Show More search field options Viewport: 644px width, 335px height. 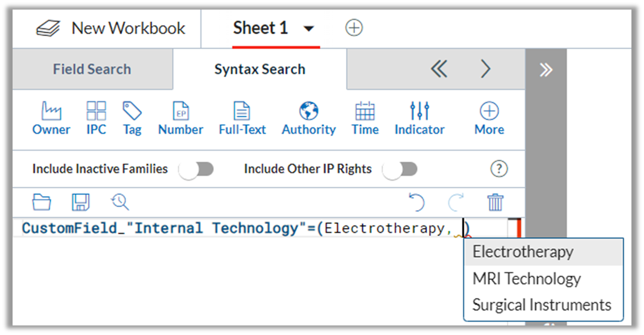(489, 118)
